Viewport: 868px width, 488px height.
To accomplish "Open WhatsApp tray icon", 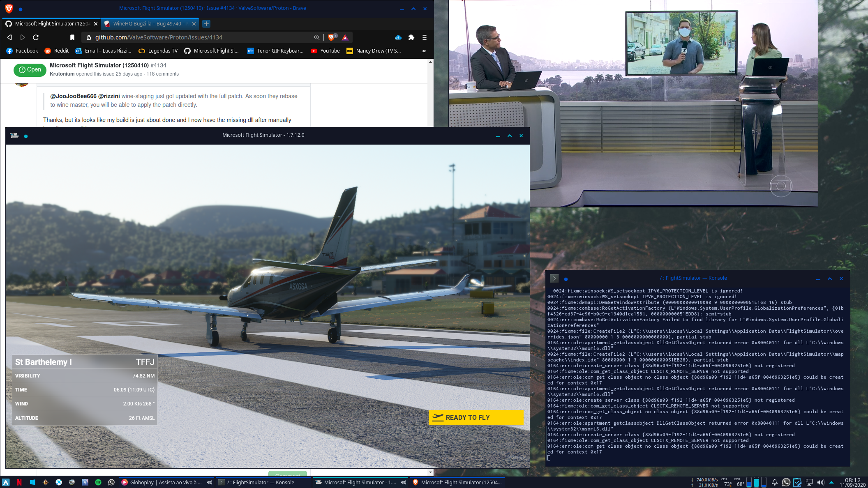I will coord(786,482).
